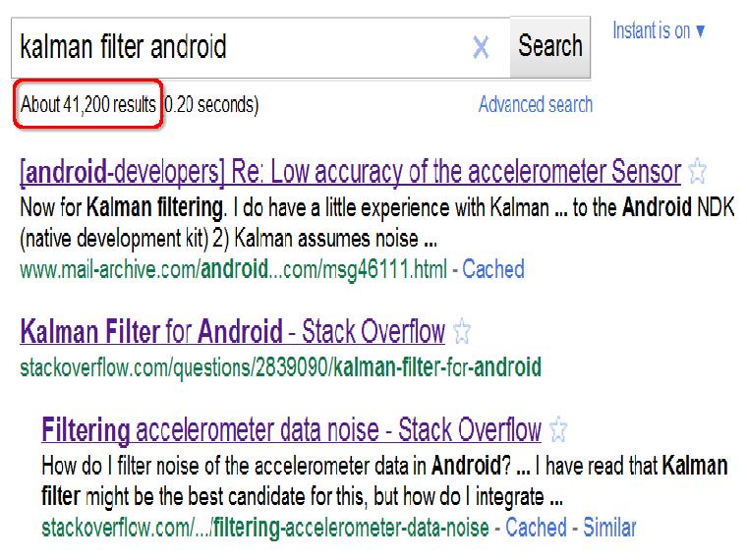Open Advanced search link
747x560 pixels.
(x=536, y=104)
